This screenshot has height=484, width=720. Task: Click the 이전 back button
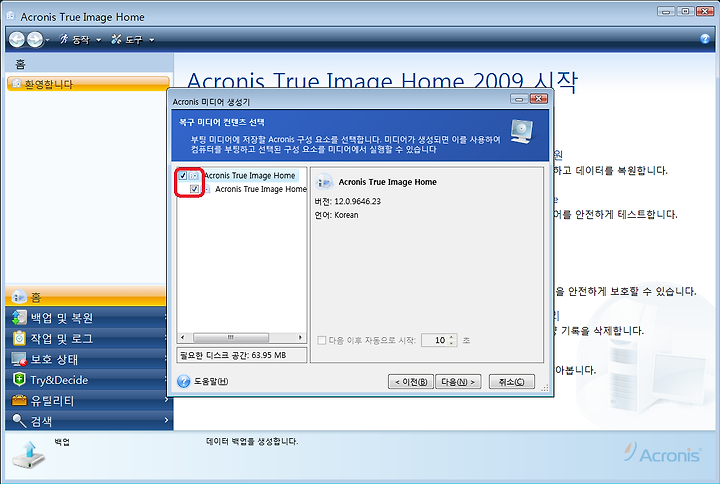pyautogui.click(x=411, y=382)
